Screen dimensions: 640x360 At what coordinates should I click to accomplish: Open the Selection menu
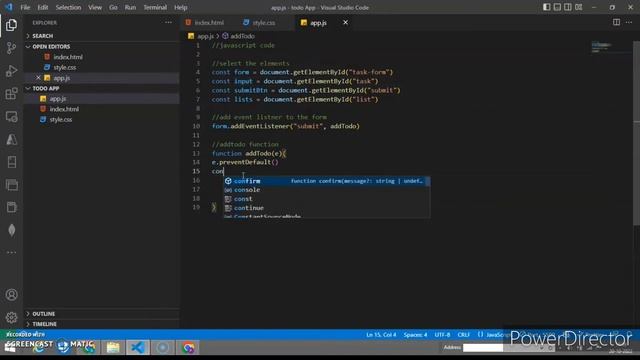coord(68,7)
